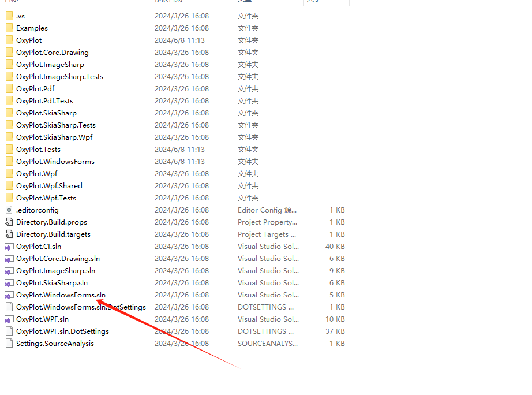This screenshot has height=395, width=532.
Task: Click the OxyPlot.ImageSharp.Tests folder icon
Action: point(9,77)
